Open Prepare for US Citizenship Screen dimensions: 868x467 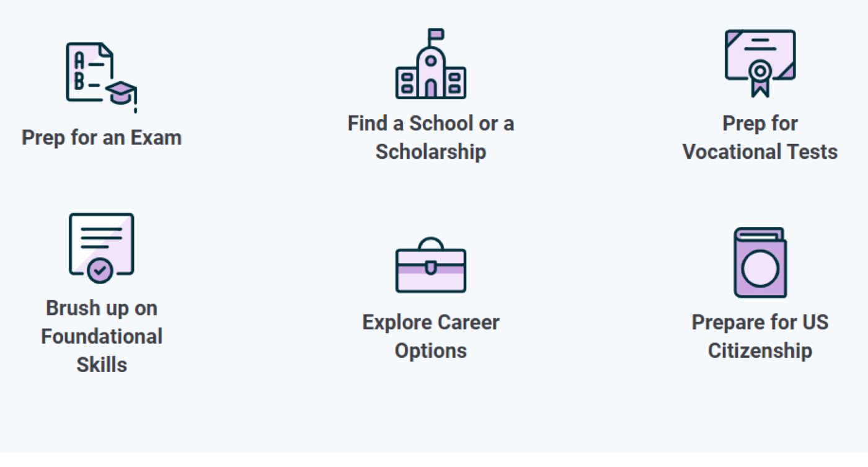759,336
